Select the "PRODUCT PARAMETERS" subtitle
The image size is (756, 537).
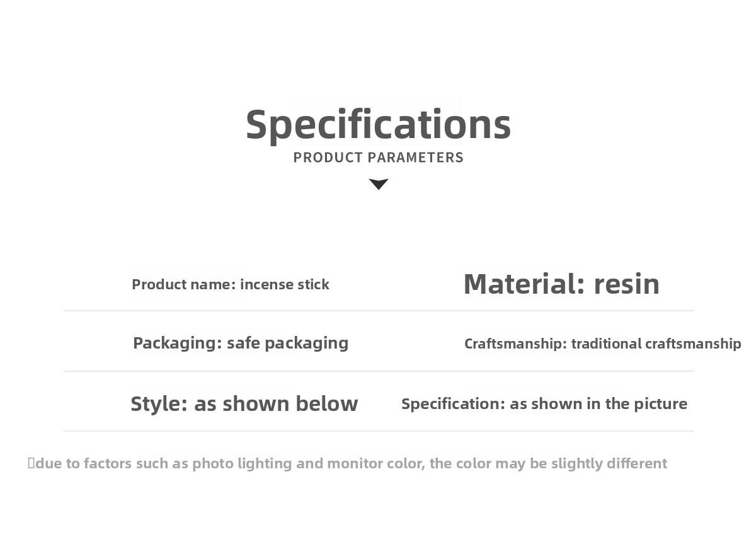378,158
